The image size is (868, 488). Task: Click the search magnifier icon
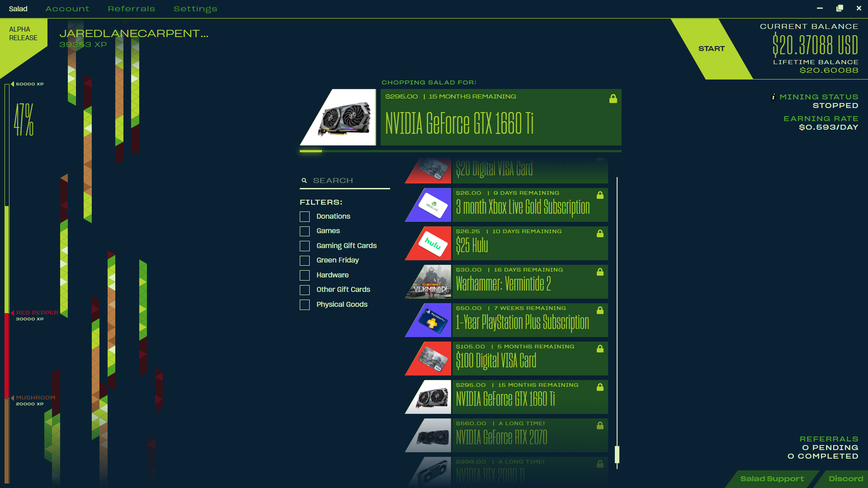click(304, 181)
